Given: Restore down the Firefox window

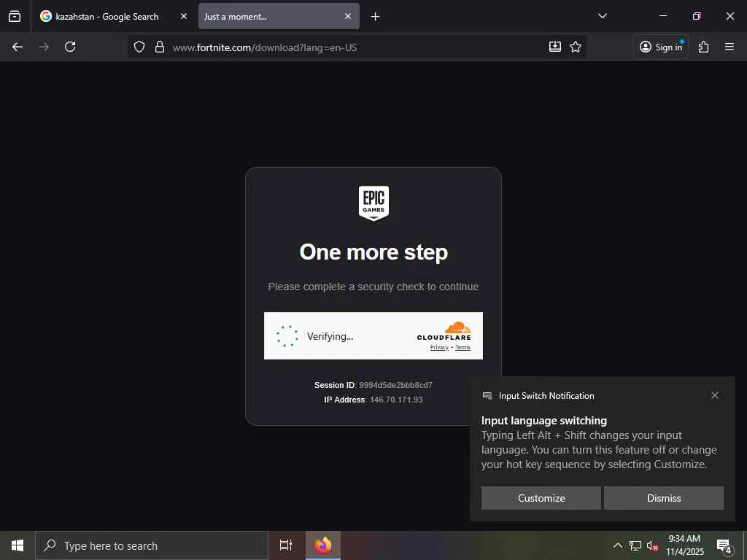Looking at the screenshot, I should pyautogui.click(x=697, y=16).
